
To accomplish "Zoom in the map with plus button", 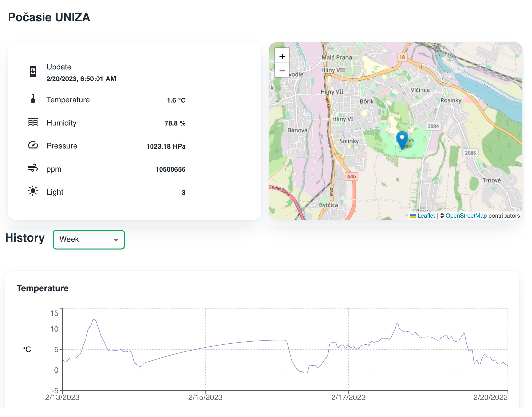I will [282, 57].
